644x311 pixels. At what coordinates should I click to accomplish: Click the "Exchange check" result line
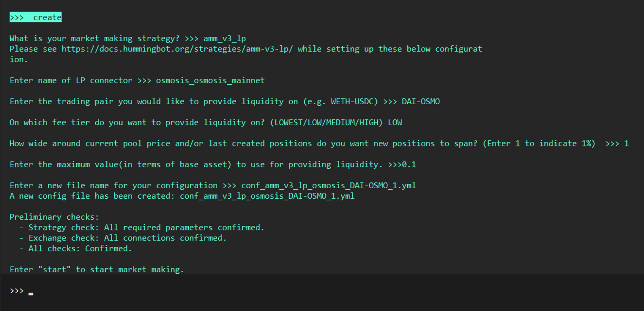(x=127, y=238)
